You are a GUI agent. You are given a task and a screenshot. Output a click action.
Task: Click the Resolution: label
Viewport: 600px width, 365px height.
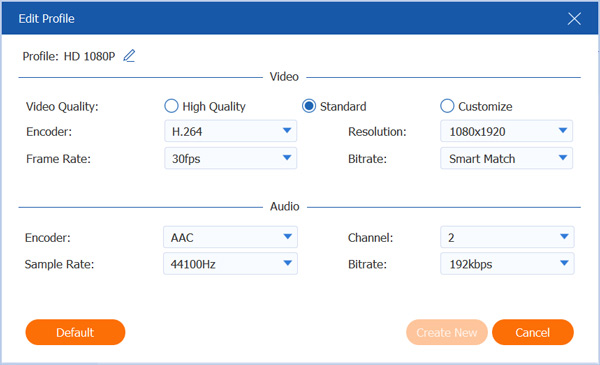[377, 132]
